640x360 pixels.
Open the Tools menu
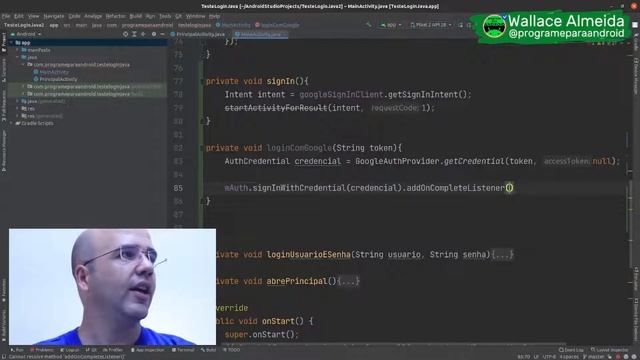pos(165,16)
